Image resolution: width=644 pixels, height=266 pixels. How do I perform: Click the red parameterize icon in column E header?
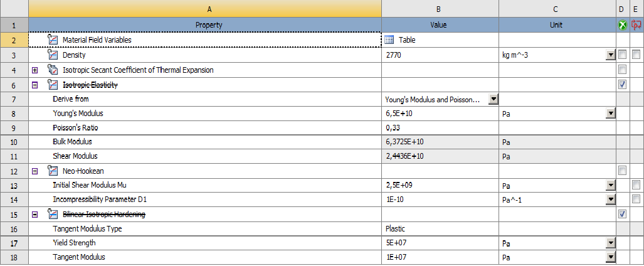click(636, 25)
